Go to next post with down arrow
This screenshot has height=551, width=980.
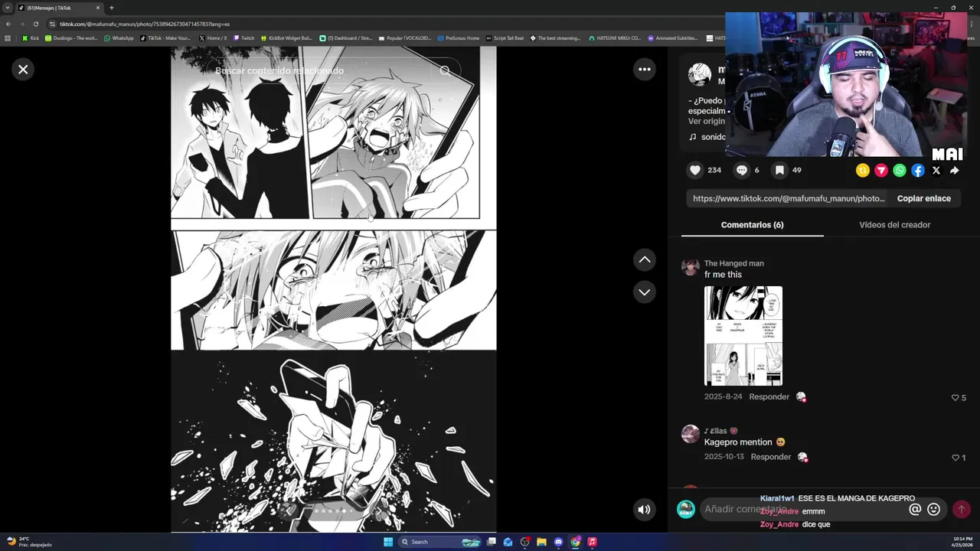(645, 292)
